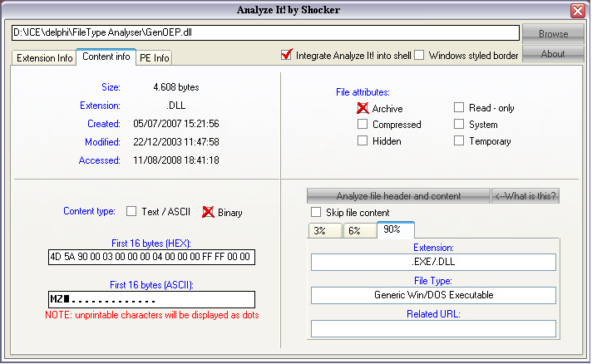Click the First 16 bytes (HEX): label
Viewport: 592px width, 364px height.
tap(151, 243)
